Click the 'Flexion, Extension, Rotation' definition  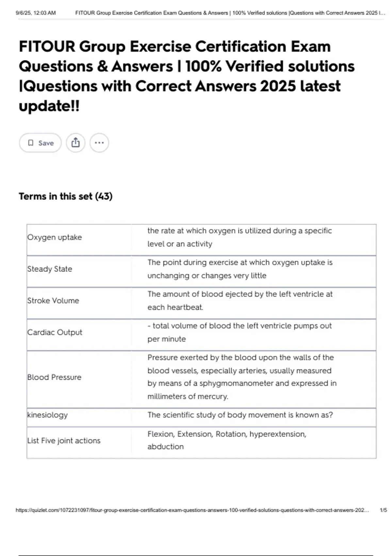227,440
